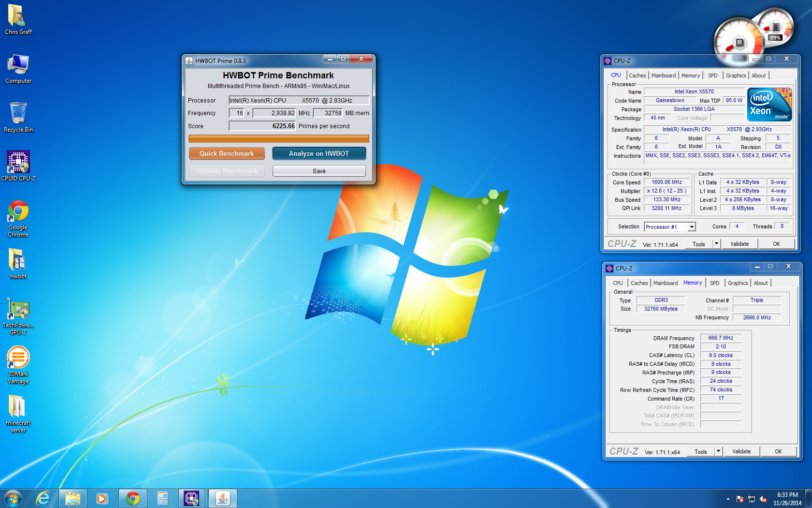812x508 pixels.
Task: Expand Tools arrow in lower CPU-Z window
Action: pos(719,452)
